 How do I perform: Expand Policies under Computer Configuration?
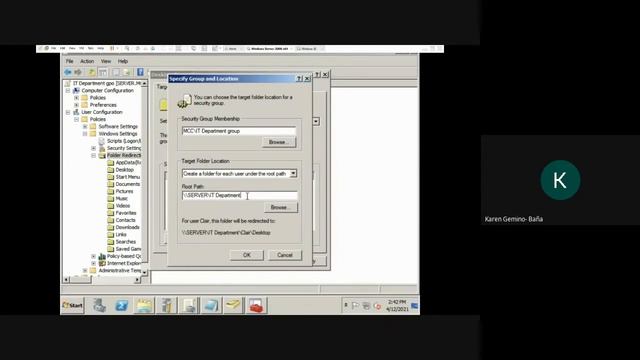pyautogui.click(x=76, y=98)
